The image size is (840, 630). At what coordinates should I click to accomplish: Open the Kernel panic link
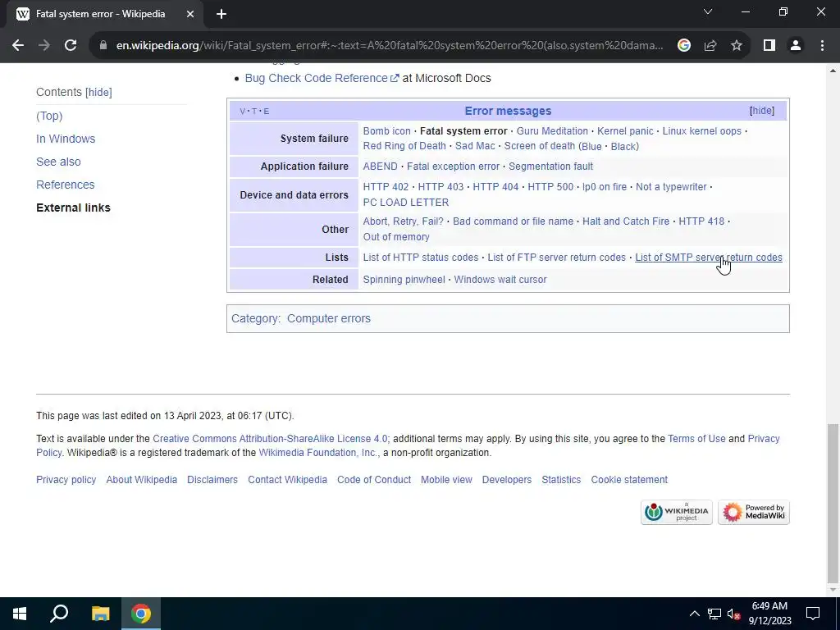pos(625,131)
